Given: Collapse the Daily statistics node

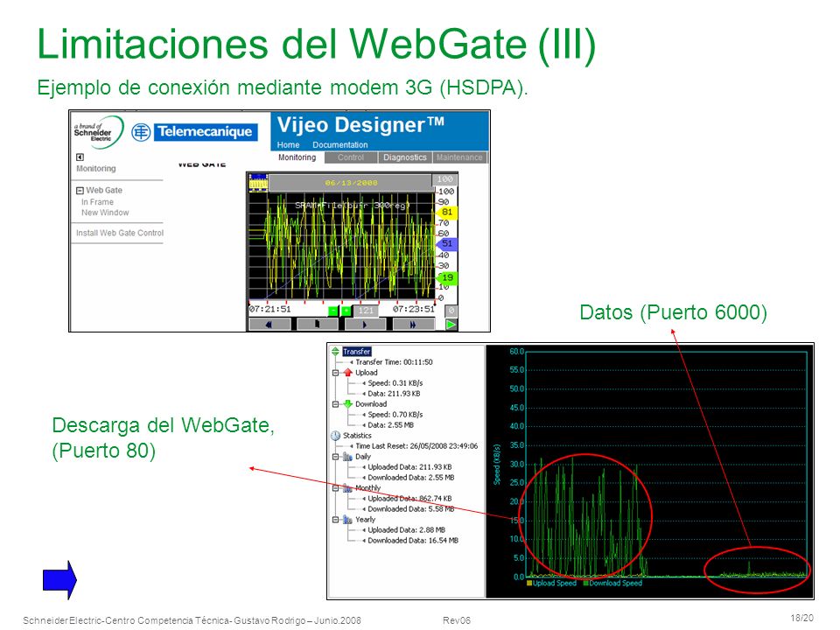Looking at the screenshot, I should coord(335,457).
